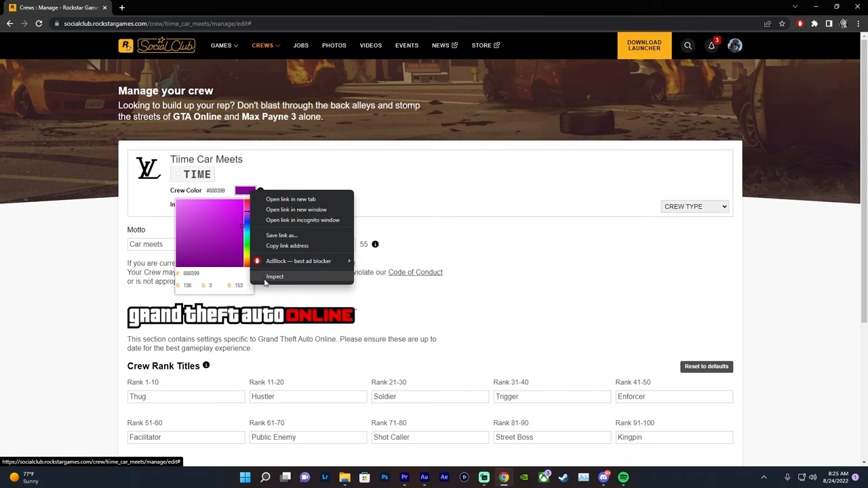Click the browser address bar URL

[157, 24]
